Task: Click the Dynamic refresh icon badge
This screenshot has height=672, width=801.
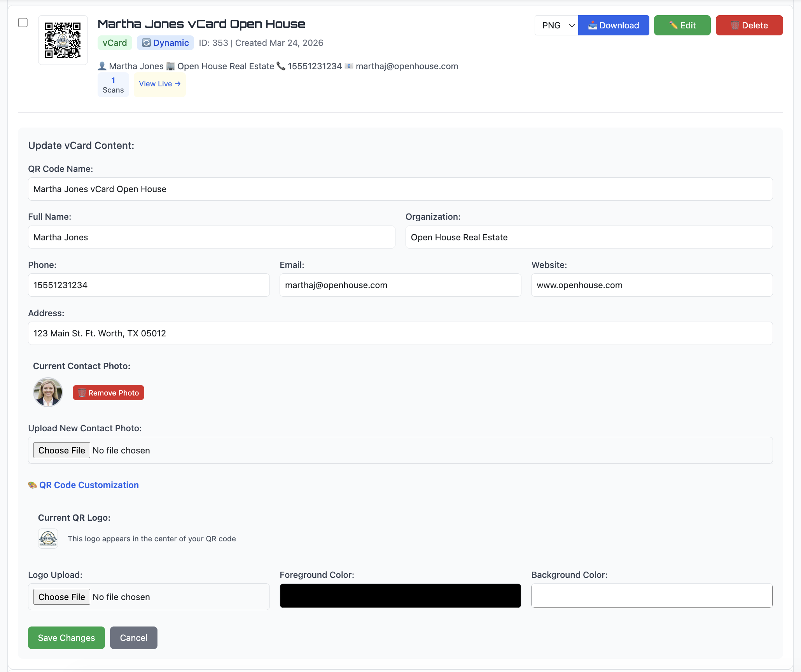Action: tap(147, 43)
